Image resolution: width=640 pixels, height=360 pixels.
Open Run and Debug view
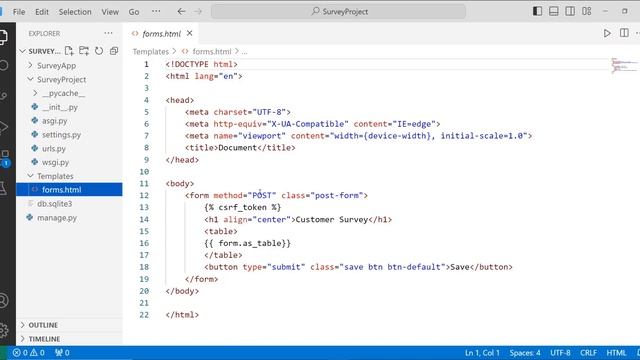click(3, 127)
